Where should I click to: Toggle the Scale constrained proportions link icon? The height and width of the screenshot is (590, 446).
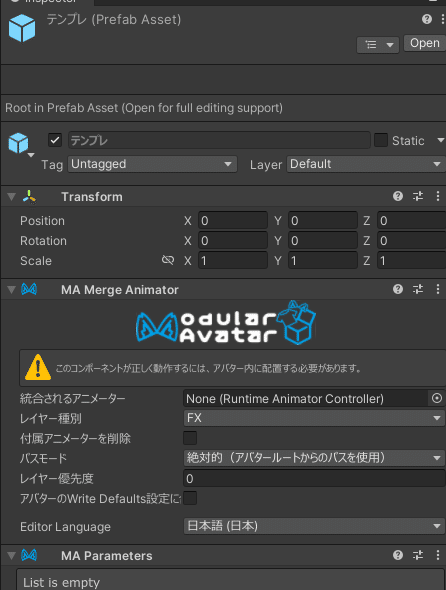tap(168, 260)
